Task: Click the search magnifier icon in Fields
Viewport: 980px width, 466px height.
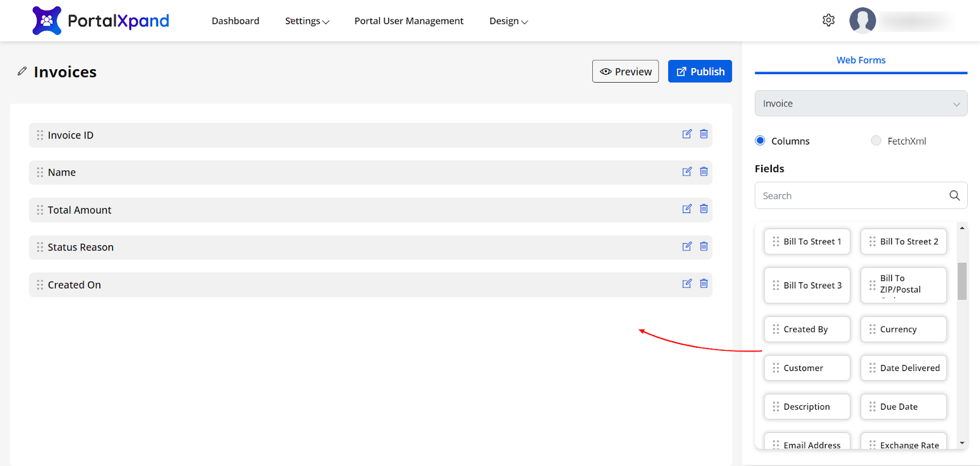Action: click(x=954, y=195)
